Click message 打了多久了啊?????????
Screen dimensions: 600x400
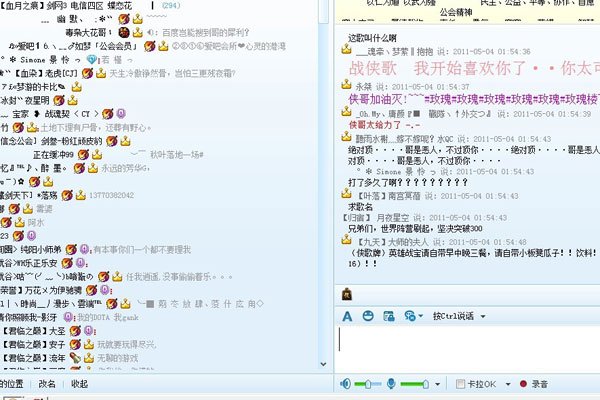(x=408, y=182)
